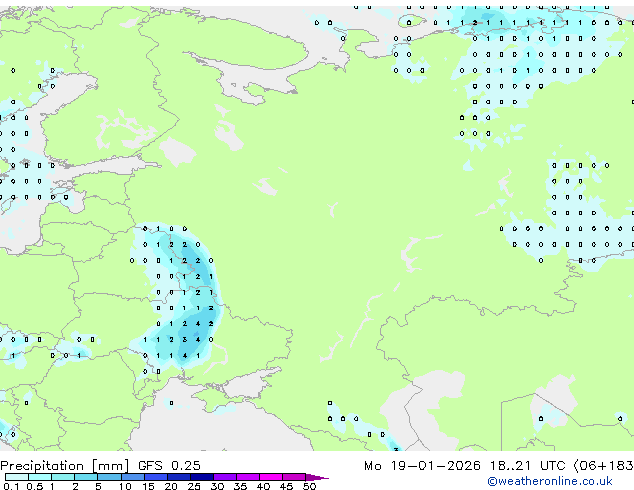Click the 25–30 mm dark blue swatch
Screen dimensions: 634x490
coord(201,477)
